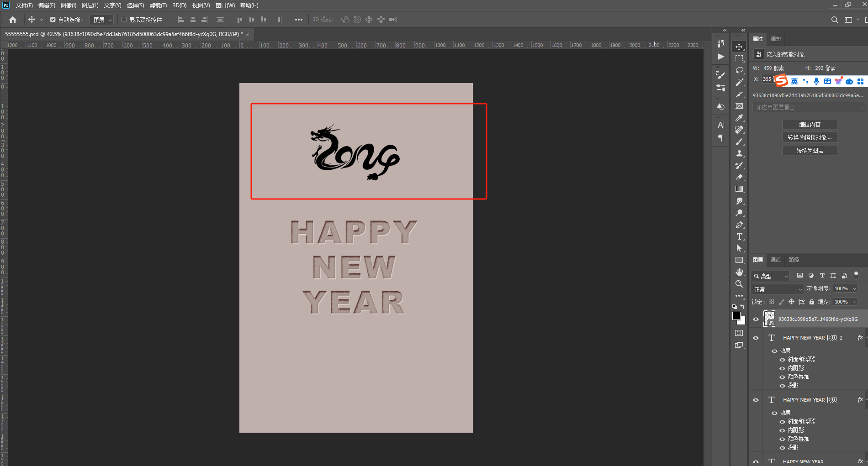Click the 编辑内容 button
This screenshot has width=868, height=466.
[810, 125]
